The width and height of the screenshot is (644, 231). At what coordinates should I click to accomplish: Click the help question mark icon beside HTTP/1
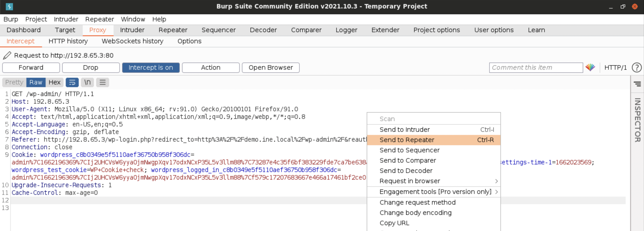point(636,67)
